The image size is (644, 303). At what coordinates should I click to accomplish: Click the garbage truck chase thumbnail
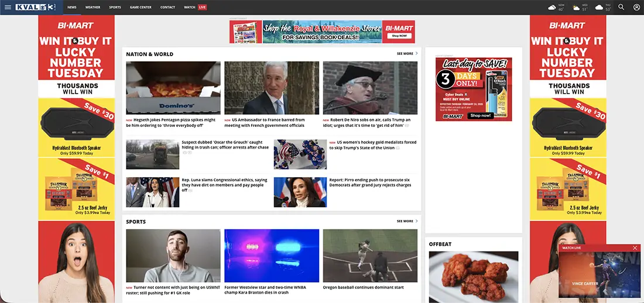(x=152, y=154)
